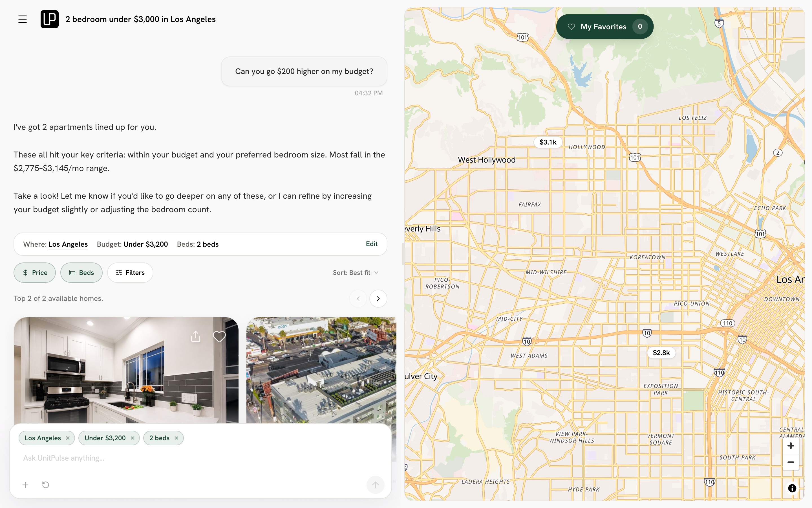Click the Los Angeles location value

[68, 244]
